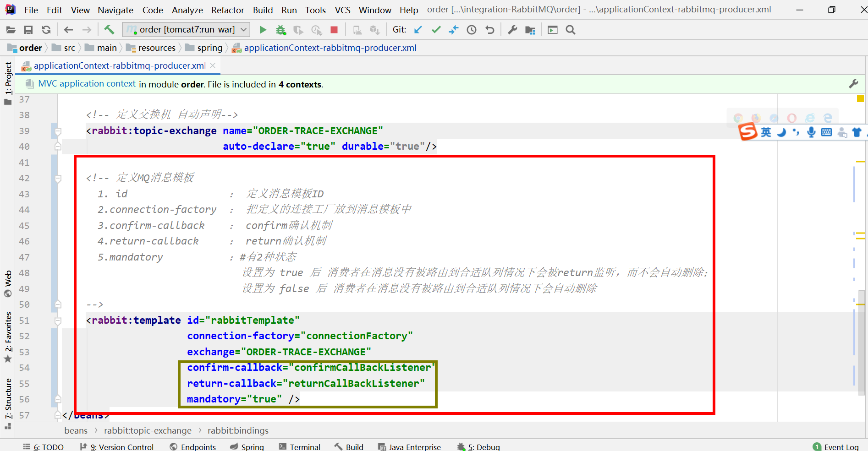Open the Navigate menu
868x451 pixels.
115,10
